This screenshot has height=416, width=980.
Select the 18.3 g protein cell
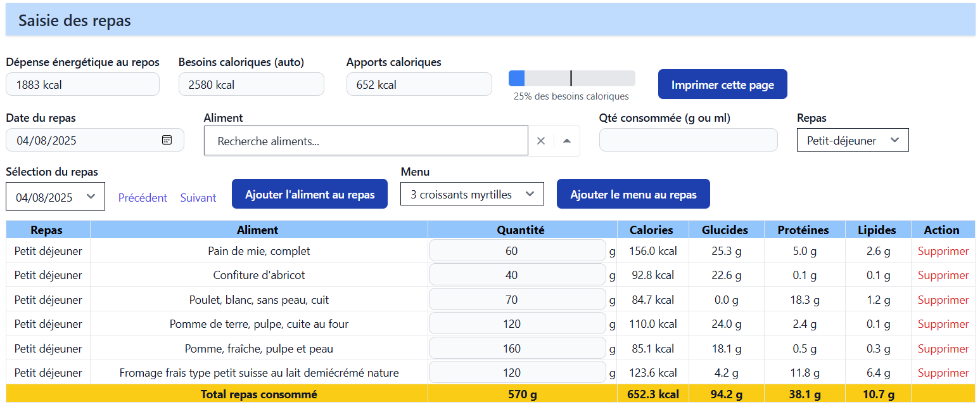pyautogui.click(x=805, y=299)
